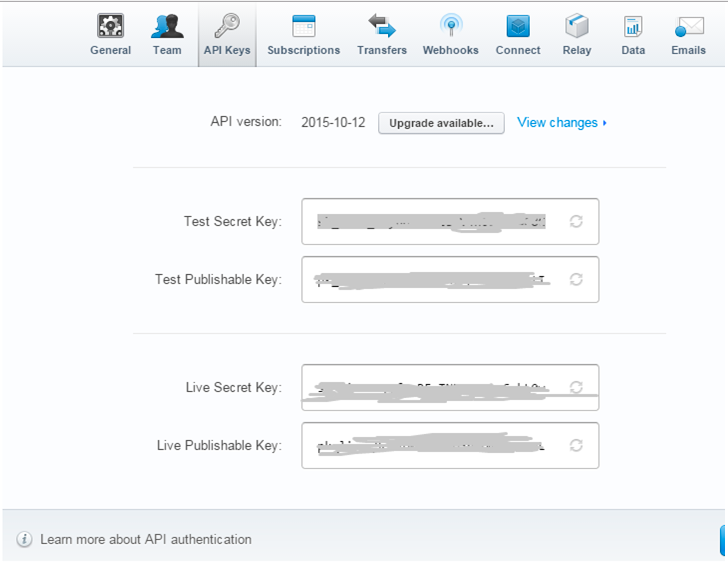
Task: Select the API Keys key icon
Action: [227, 26]
